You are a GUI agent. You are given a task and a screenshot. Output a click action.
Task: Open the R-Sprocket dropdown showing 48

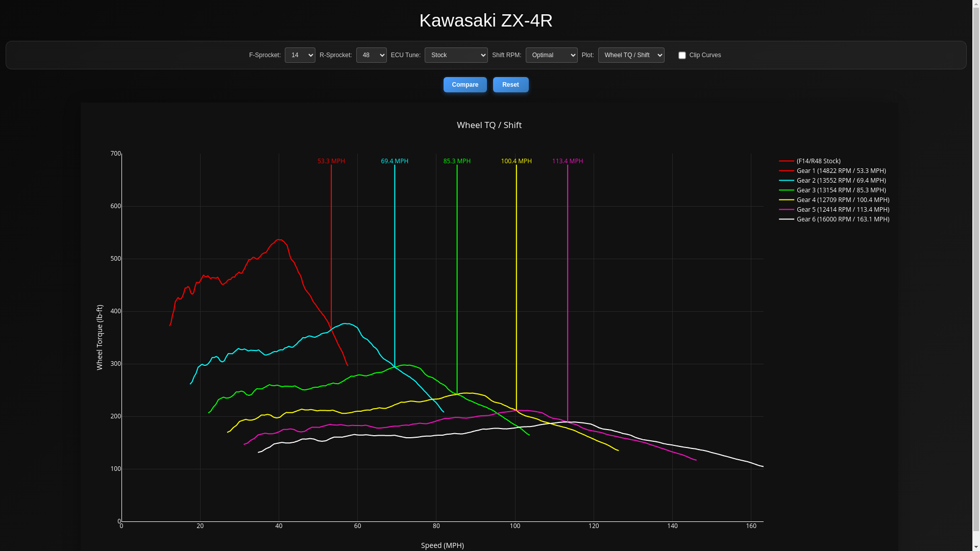click(x=371, y=55)
